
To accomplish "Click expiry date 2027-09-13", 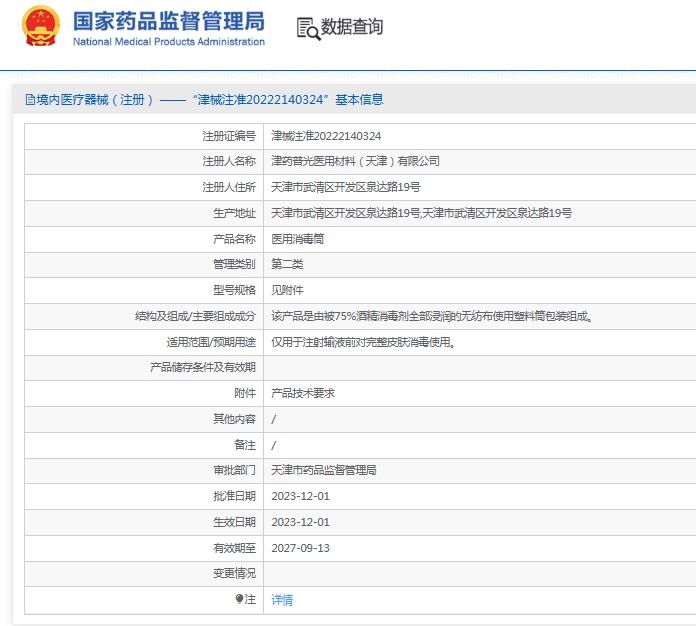I will tap(301, 548).
